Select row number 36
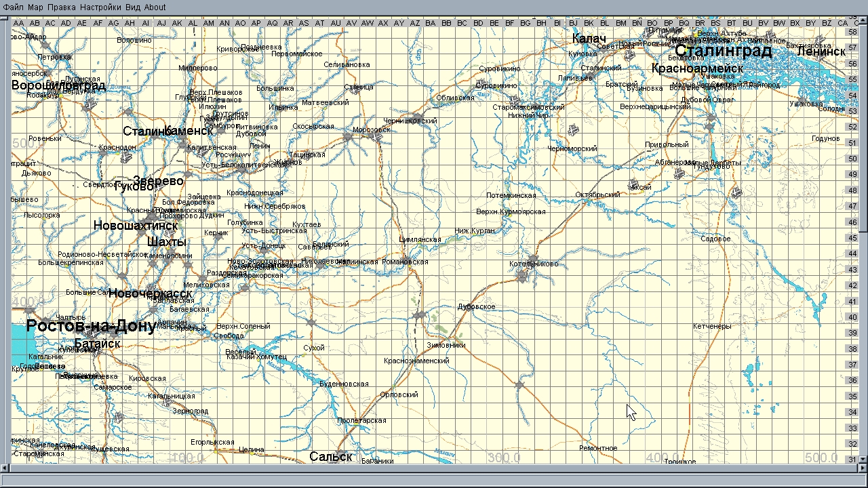The width and height of the screenshot is (868, 488). [x=852, y=380]
